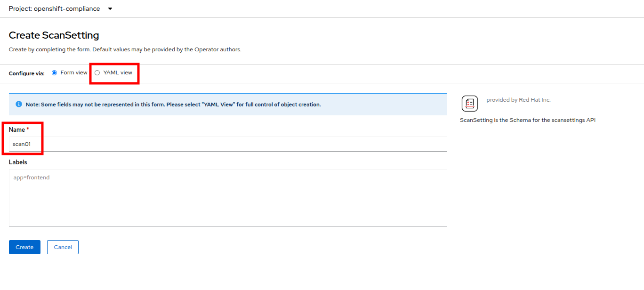Click the 'Project: openshift-compliance' selector text

(x=54, y=9)
